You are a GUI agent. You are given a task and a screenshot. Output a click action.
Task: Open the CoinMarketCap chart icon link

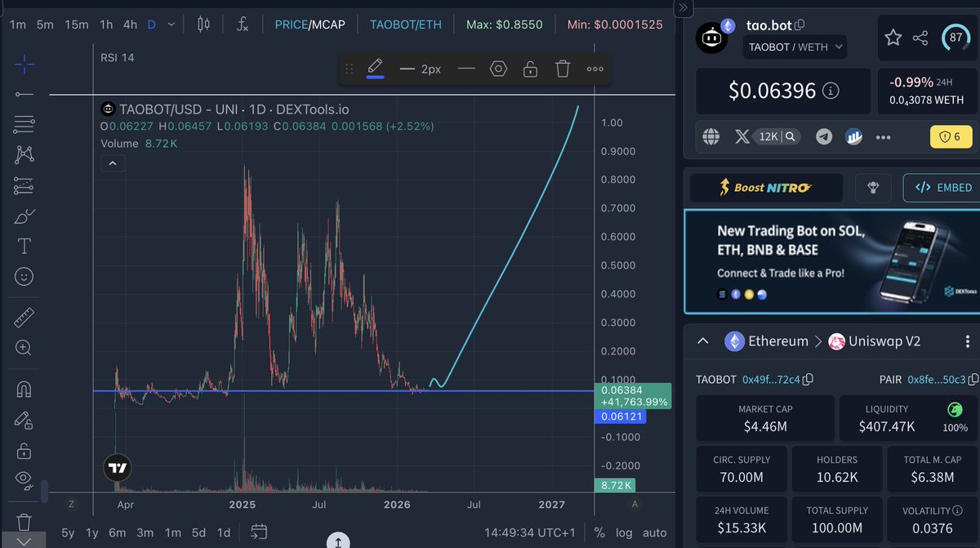click(x=854, y=136)
